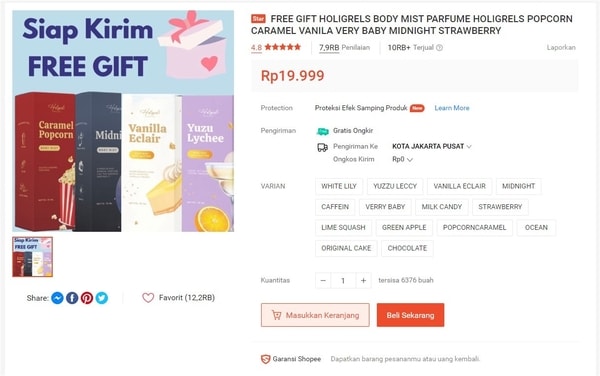Open the Learn More protection link
Screen dimensions: 600x376
tap(452, 108)
